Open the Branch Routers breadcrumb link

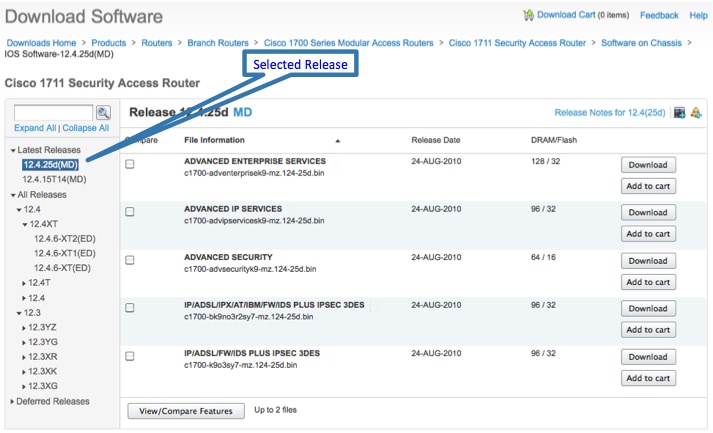point(218,43)
